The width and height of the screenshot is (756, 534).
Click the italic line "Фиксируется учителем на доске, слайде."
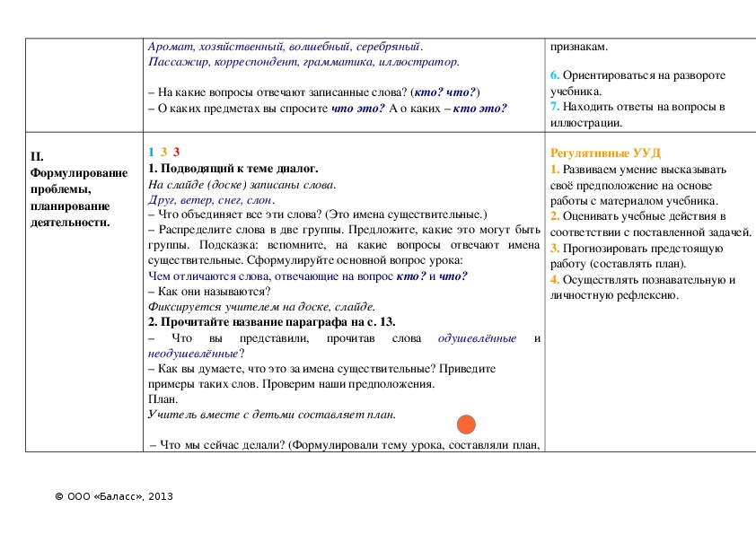261,307
